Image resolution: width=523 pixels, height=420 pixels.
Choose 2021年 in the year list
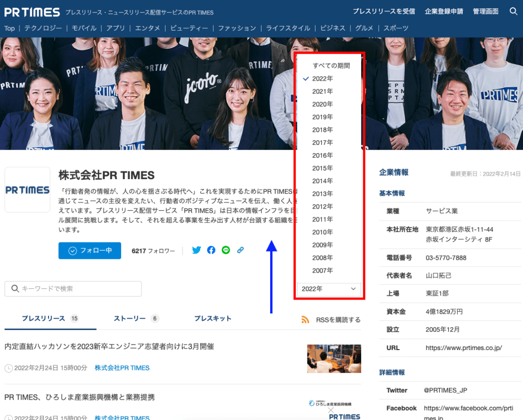(323, 91)
